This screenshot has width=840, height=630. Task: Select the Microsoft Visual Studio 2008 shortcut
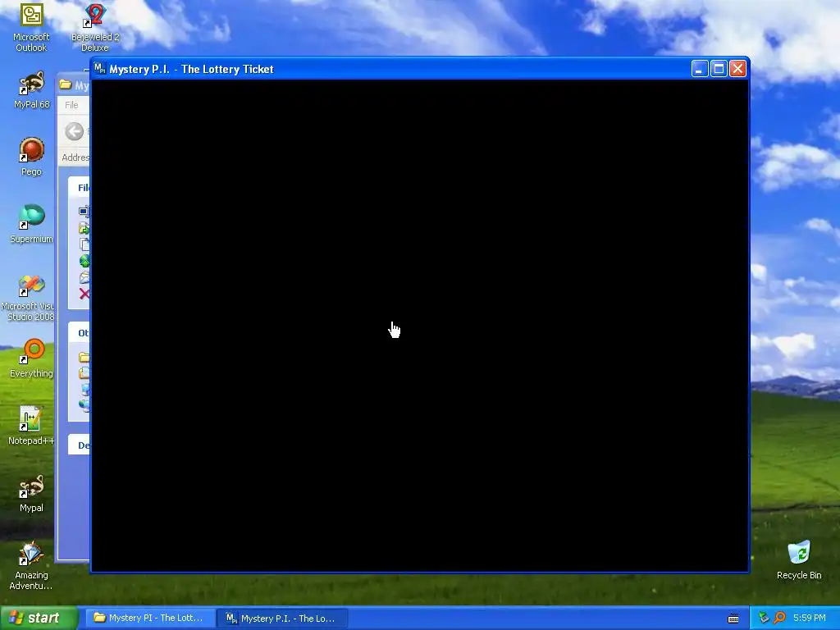[31, 299]
